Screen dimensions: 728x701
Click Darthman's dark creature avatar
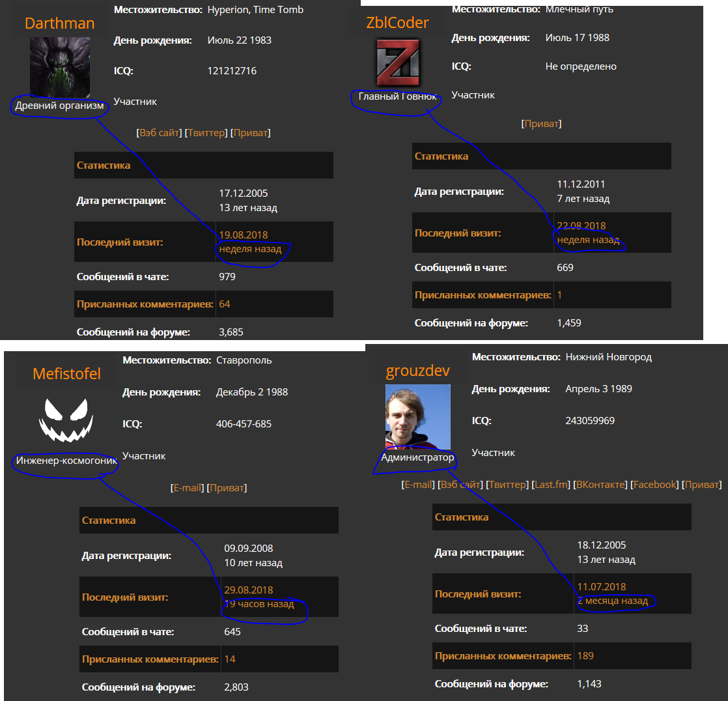(60, 67)
